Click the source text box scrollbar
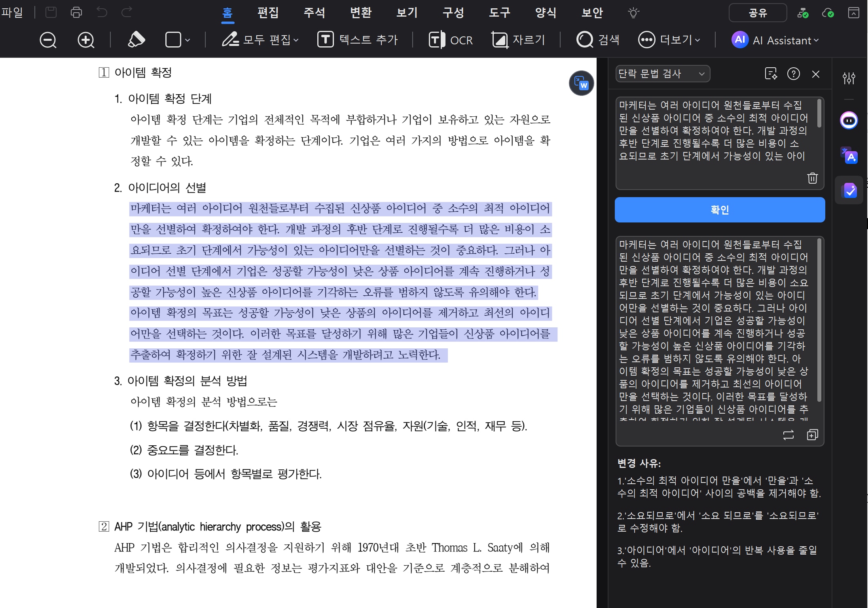Screen dimensions: 868x608 [819, 113]
